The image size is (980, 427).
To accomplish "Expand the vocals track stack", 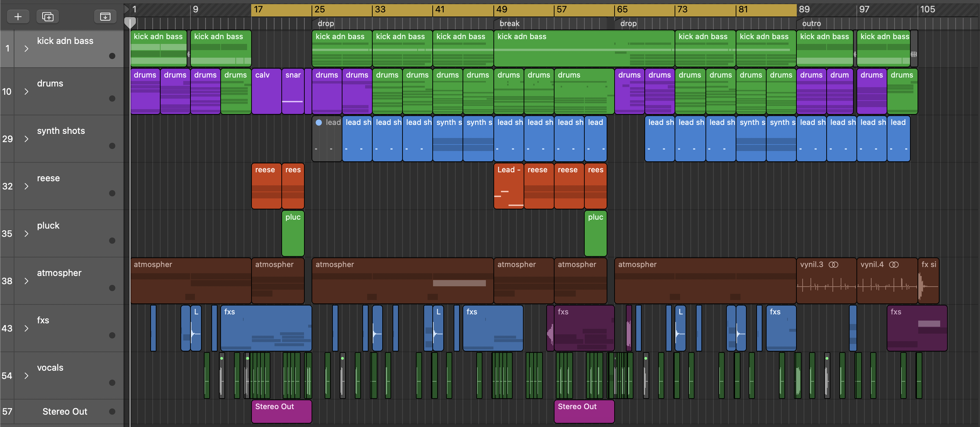I will pyautogui.click(x=26, y=376).
